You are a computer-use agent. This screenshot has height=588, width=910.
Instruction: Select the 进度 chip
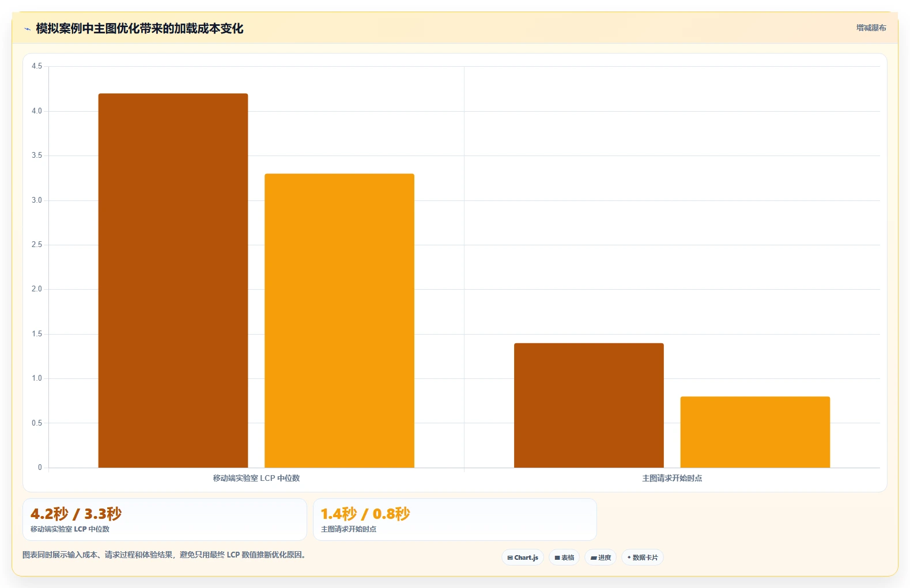tap(601, 557)
